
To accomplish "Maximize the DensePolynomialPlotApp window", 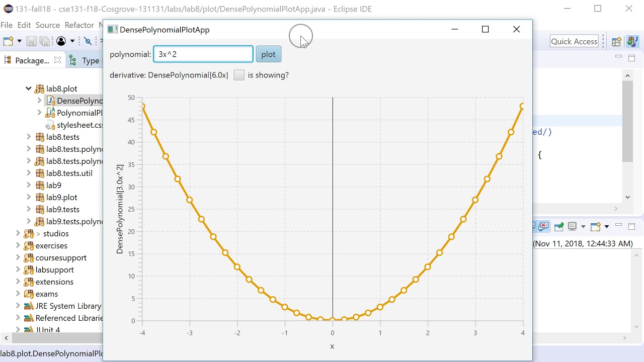I will click(x=486, y=29).
